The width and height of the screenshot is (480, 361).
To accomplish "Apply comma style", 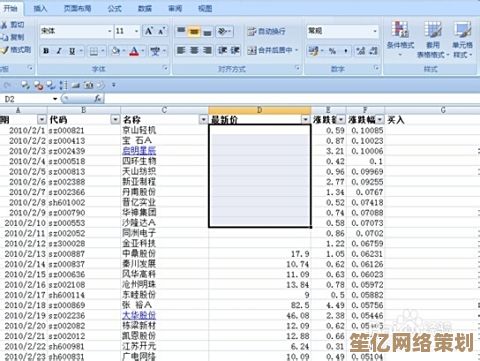I will [346, 51].
